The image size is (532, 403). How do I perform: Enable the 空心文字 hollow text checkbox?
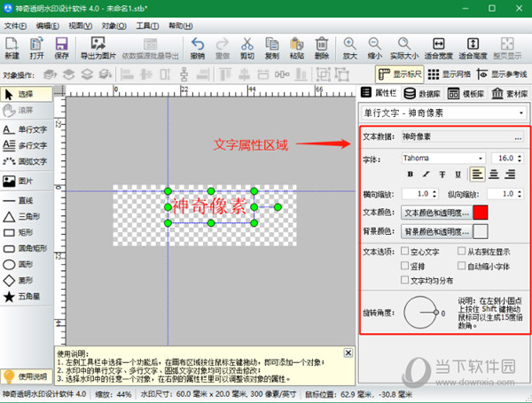(404, 252)
